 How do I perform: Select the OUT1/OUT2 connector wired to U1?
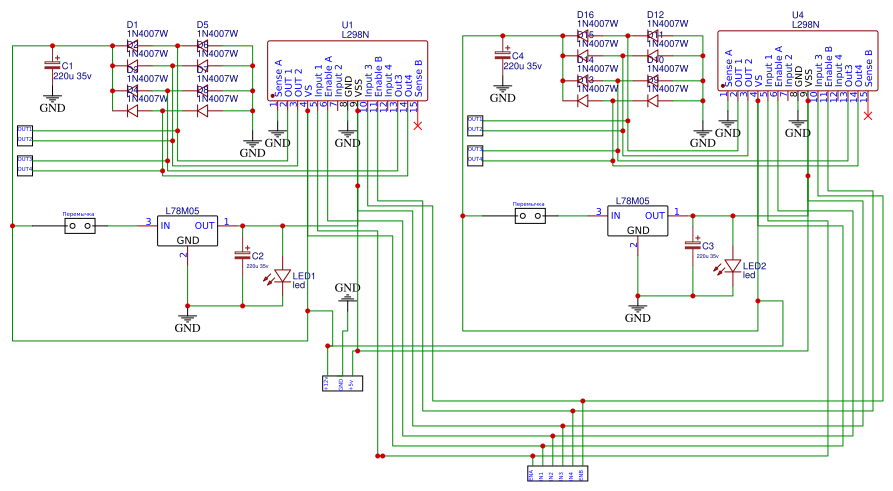[x=25, y=136]
